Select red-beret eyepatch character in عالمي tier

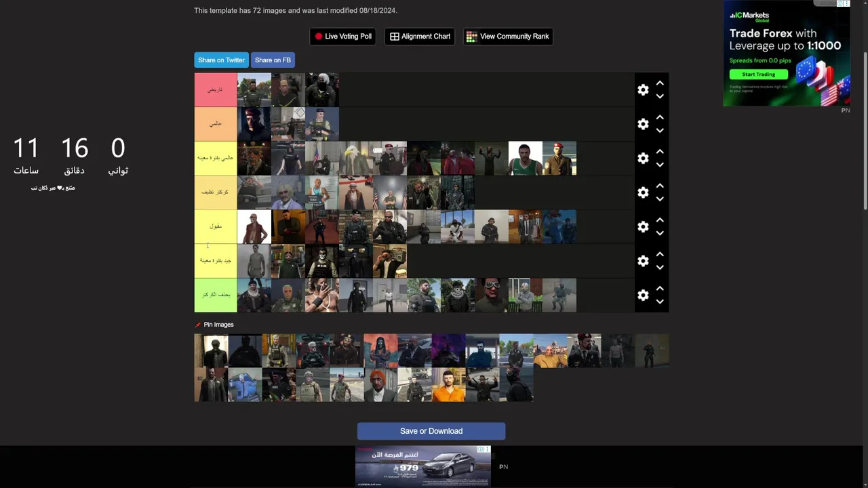pos(254,124)
